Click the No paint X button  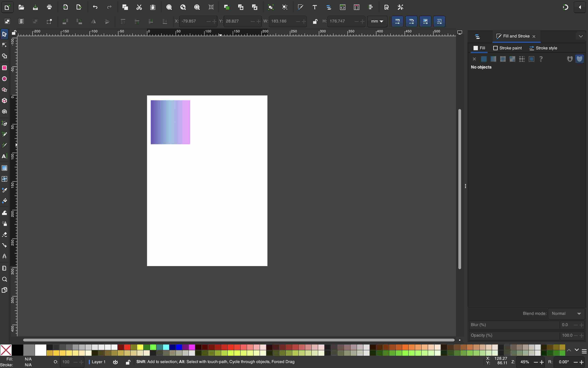point(474,59)
